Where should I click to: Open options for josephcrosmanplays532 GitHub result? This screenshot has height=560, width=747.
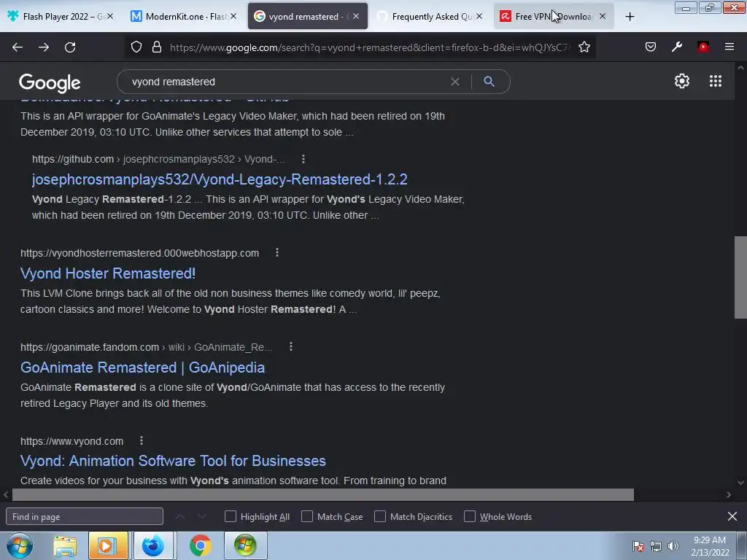tap(303, 159)
